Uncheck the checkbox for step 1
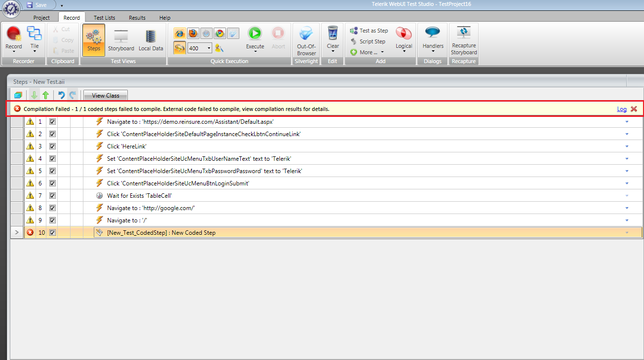The image size is (644, 360). point(52,121)
